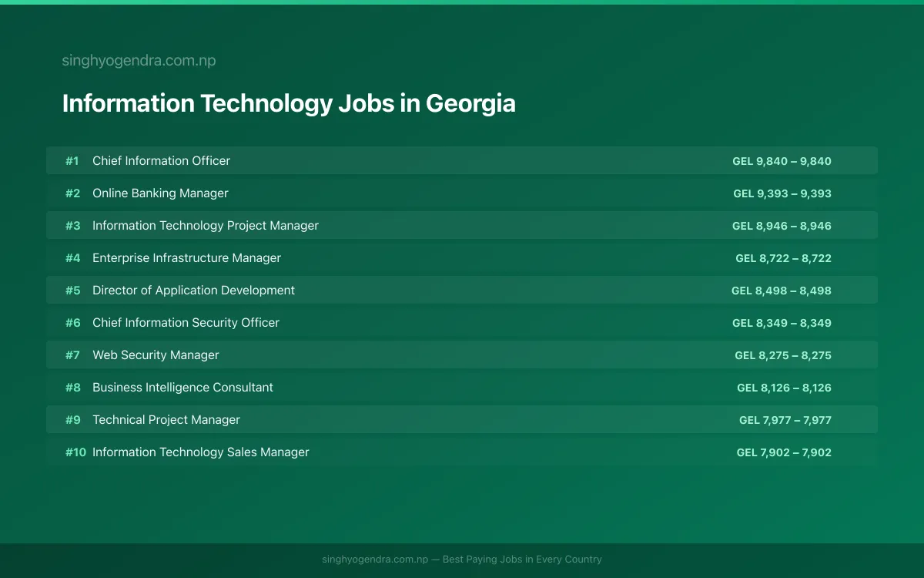
Task: Select the salary GEL 8,722 – 8,722
Action: pyautogui.click(x=783, y=258)
